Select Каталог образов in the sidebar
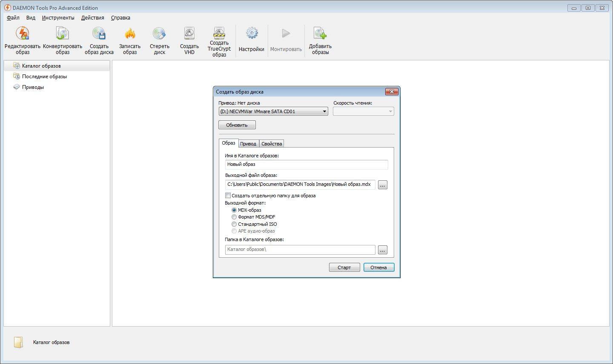Image resolution: width=613 pixels, height=364 pixels. [x=57, y=66]
